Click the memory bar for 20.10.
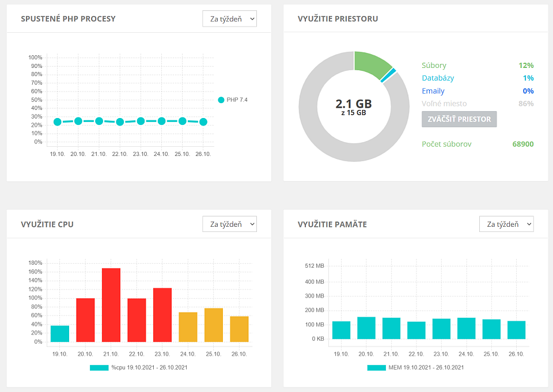553x392 pixels. (x=366, y=328)
